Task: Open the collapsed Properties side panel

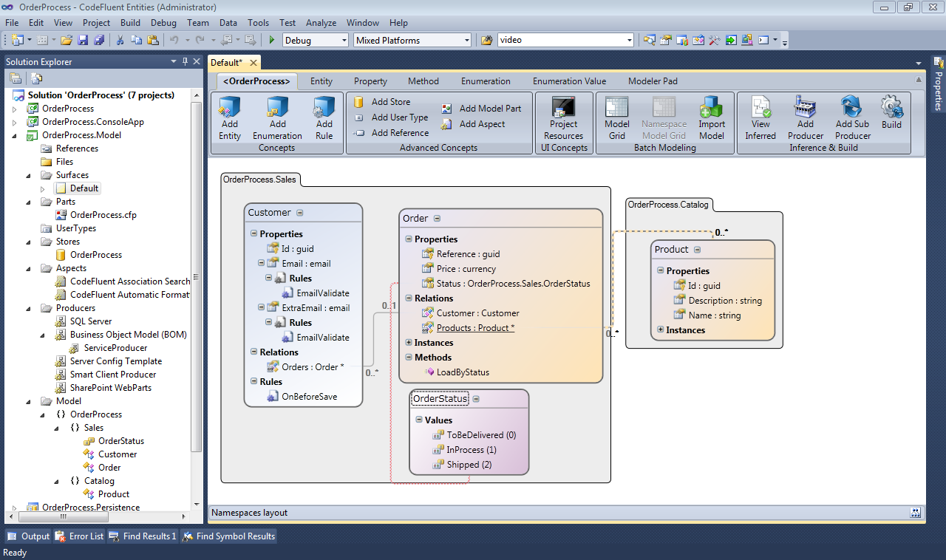Action: click(x=939, y=85)
